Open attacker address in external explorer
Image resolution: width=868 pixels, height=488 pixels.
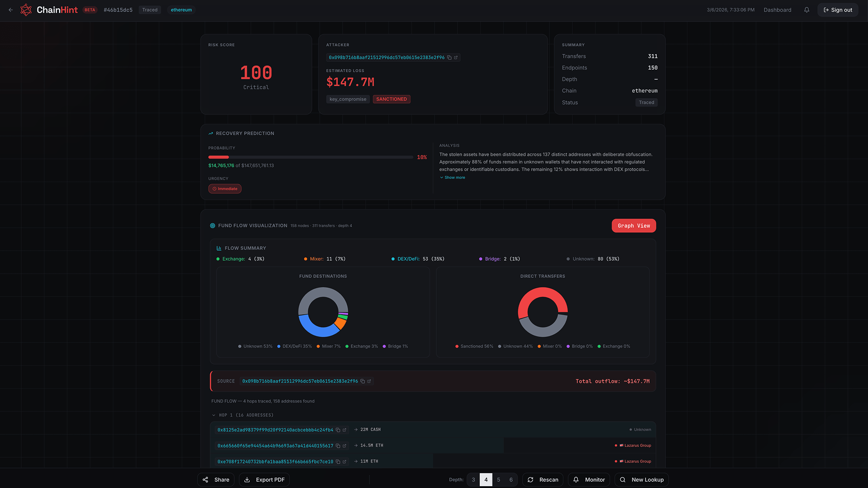pos(456,58)
